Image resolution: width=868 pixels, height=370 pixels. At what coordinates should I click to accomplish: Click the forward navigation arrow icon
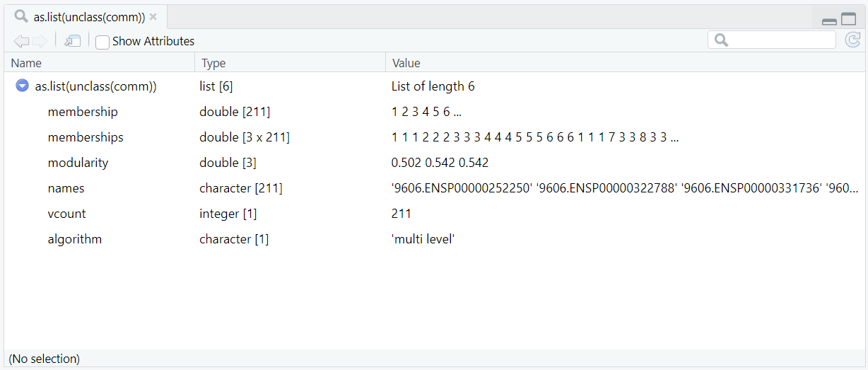pyautogui.click(x=40, y=41)
